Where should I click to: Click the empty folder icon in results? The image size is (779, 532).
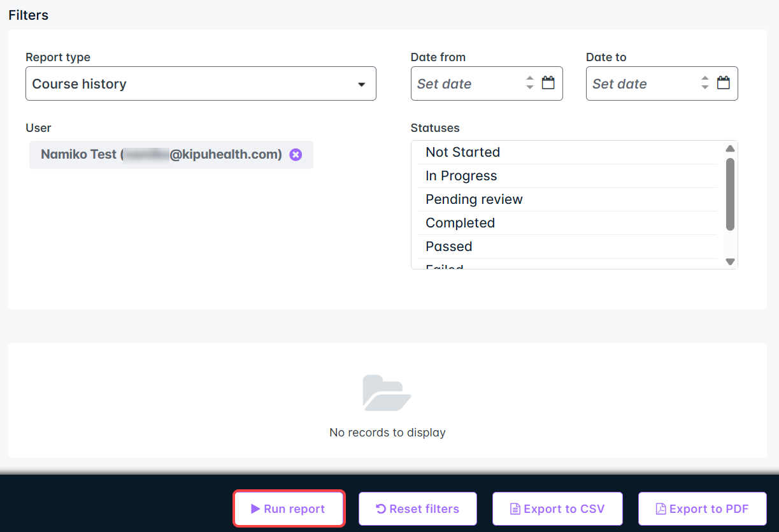[x=387, y=393]
